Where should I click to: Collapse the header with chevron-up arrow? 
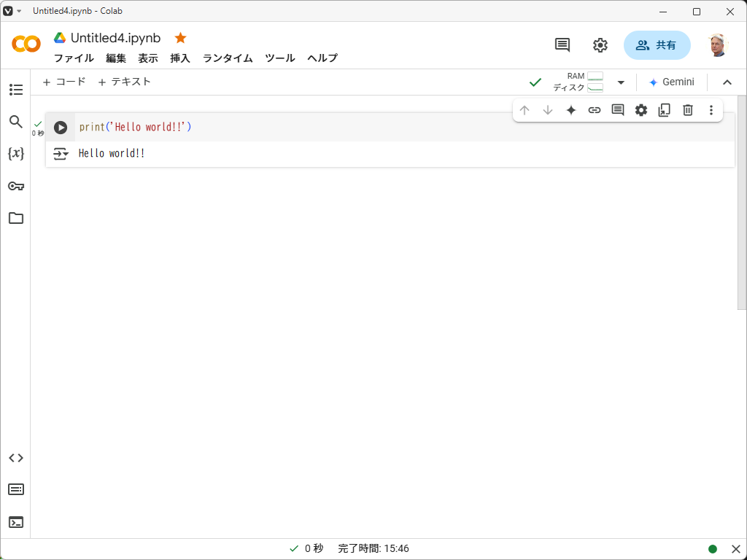pos(727,82)
